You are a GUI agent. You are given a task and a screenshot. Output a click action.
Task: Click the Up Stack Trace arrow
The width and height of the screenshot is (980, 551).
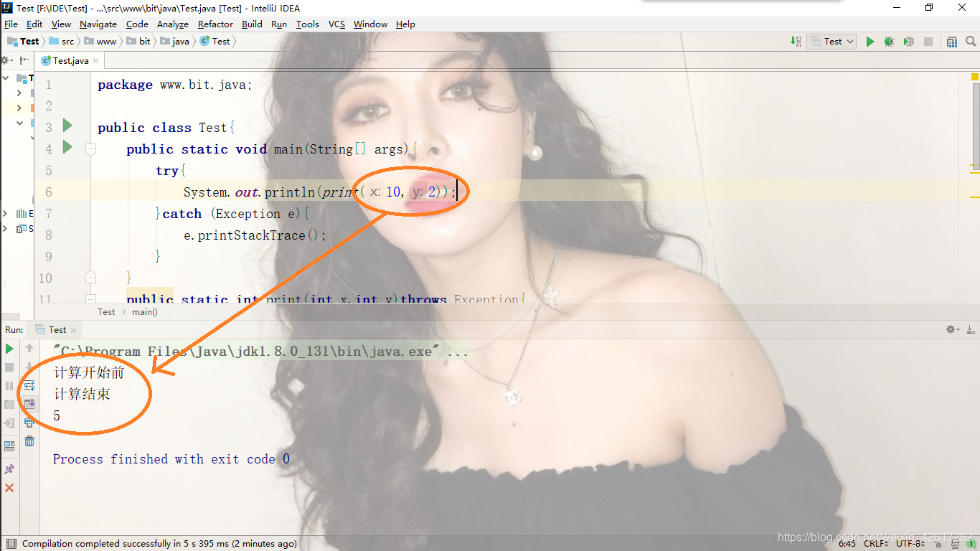tap(29, 349)
